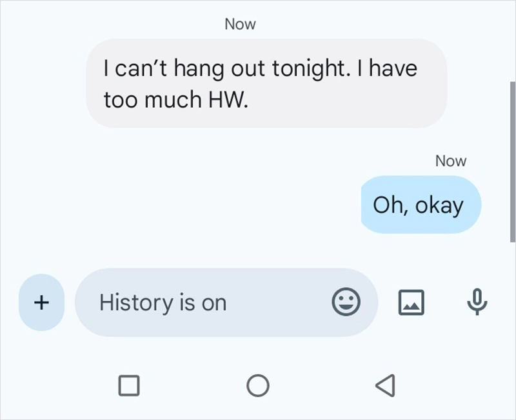Tap the 'Now' timestamp above the received message
The width and height of the screenshot is (516, 420).
240,24
